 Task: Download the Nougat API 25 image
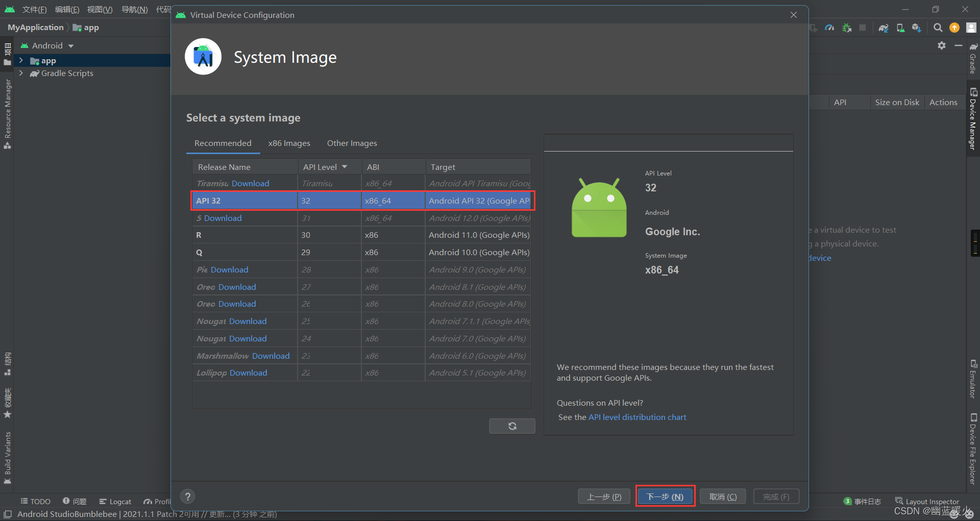[248, 321]
